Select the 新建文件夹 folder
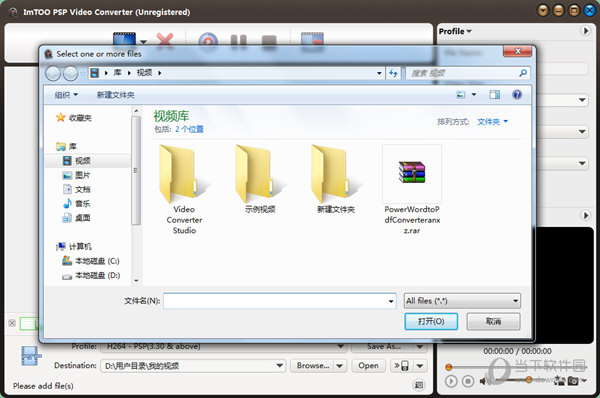The width and height of the screenshot is (600, 398). [x=336, y=179]
